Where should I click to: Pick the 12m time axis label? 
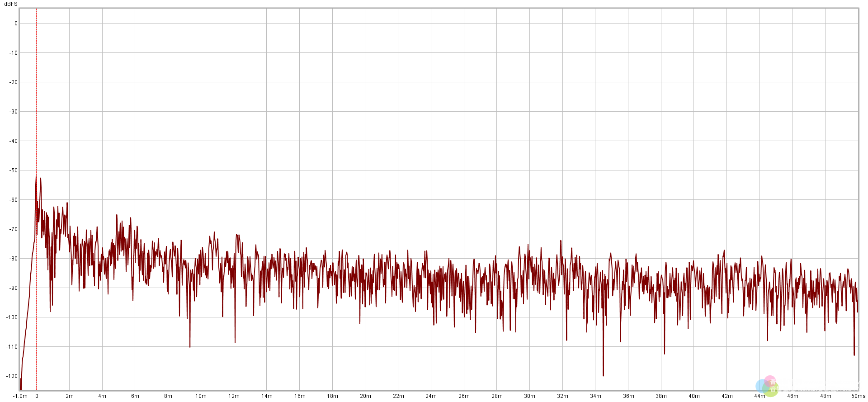(234, 396)
